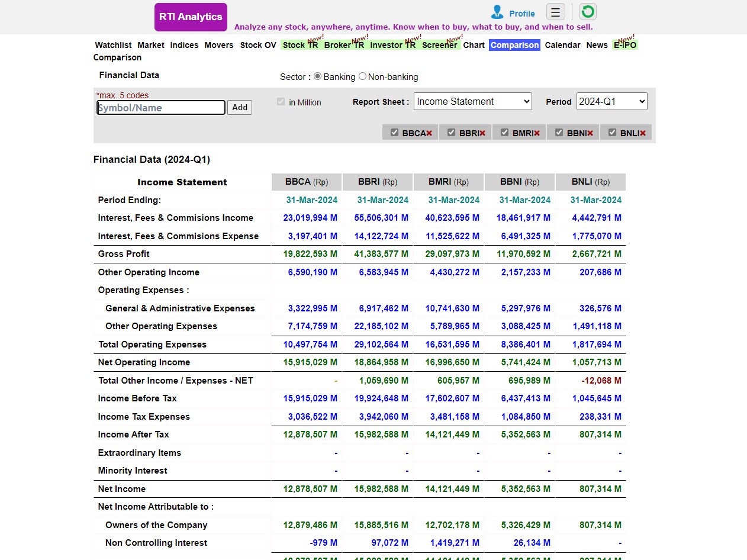Click BBCA non controlling interest -979 M

323,543
